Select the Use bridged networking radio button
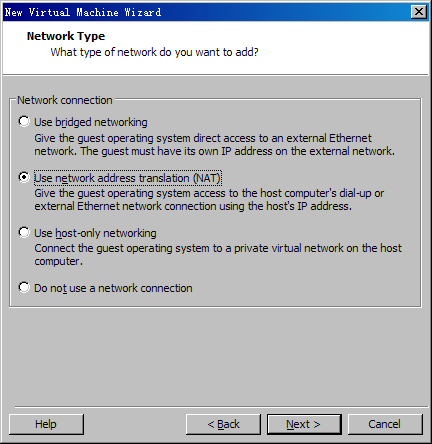Screen dimensions: 432x444 tap(24, 122)
